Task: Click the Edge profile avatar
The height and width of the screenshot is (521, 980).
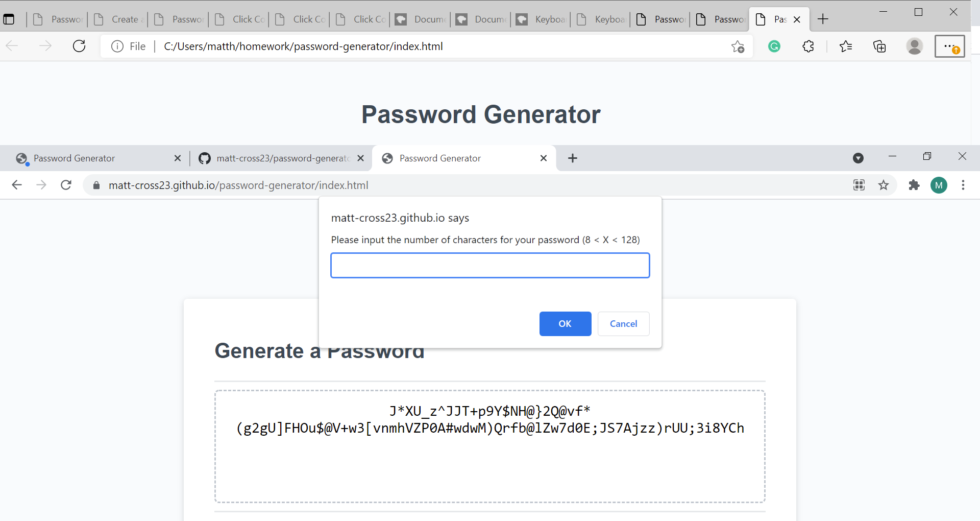Action: tap(915, 46)
